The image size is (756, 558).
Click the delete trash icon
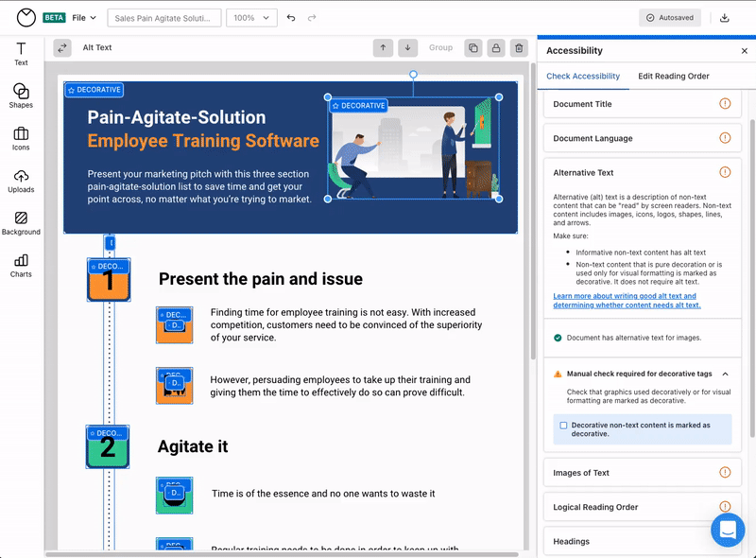point(518,47)
